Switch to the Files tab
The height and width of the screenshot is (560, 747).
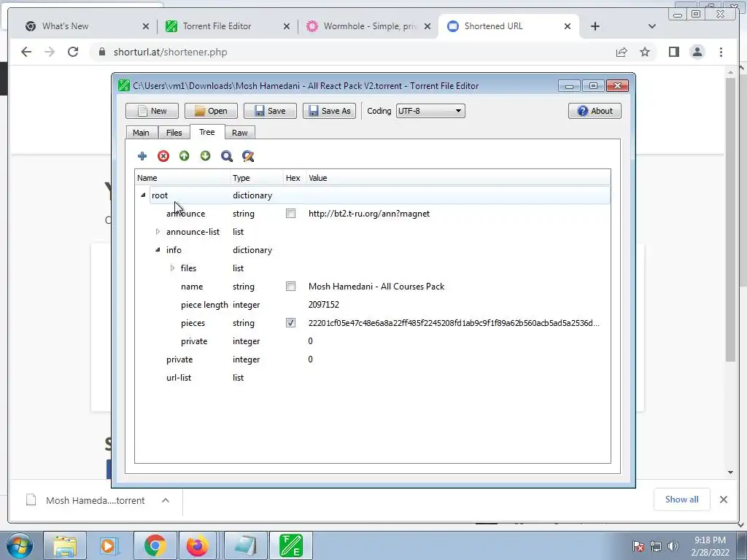(174, 133)
